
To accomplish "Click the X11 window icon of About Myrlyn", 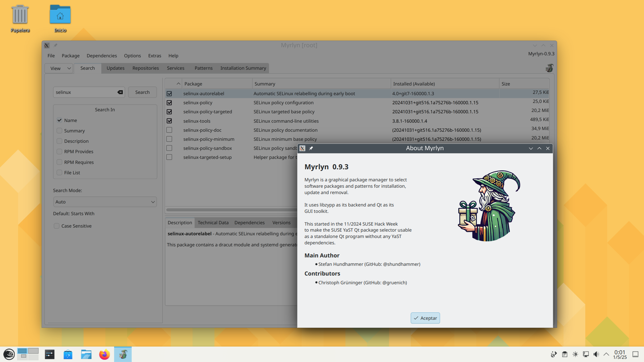I will pyautogui.click(x=302, y=148).
